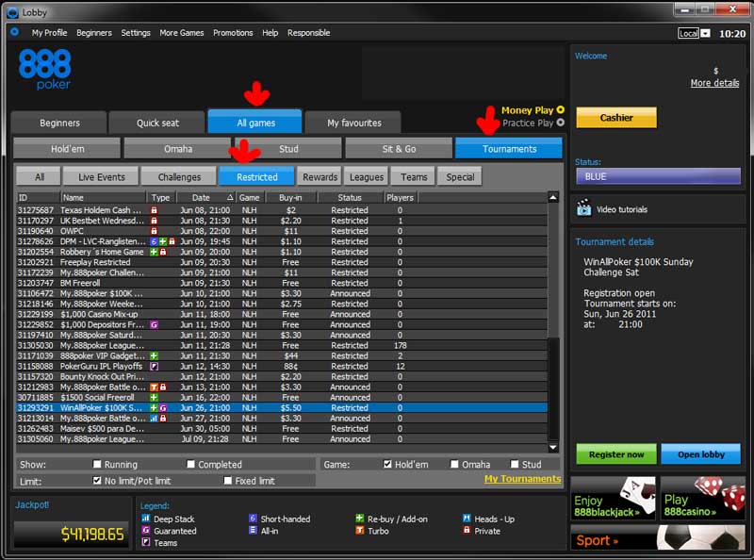This screenshot has height=560, width=754.
Task: Open the Local time dropdown
Action: click(x=705, y=33)
